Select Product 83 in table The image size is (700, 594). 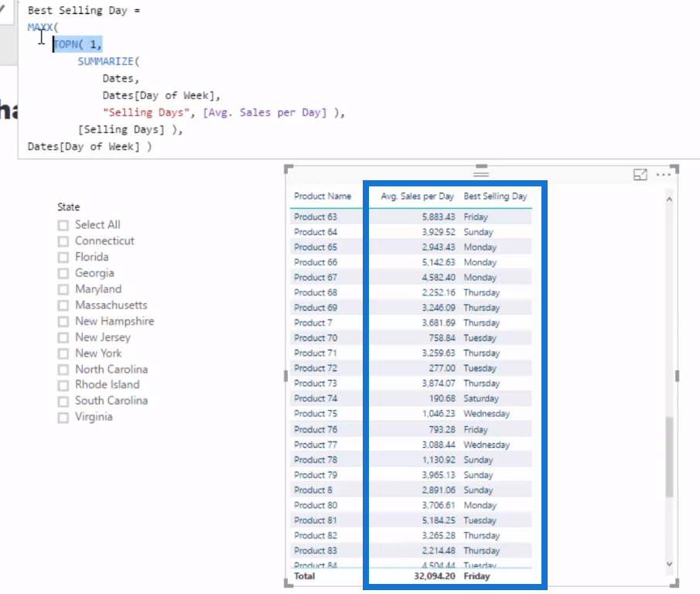tap(315, 551)
